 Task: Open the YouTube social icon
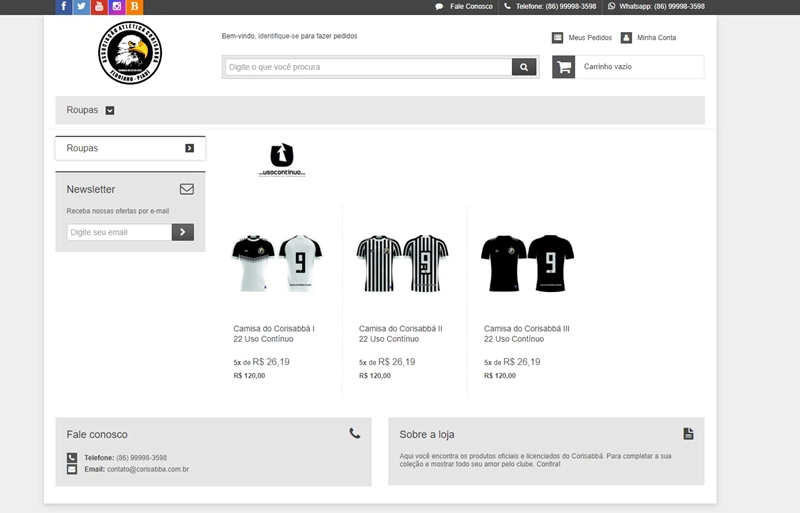coord(99,7)
